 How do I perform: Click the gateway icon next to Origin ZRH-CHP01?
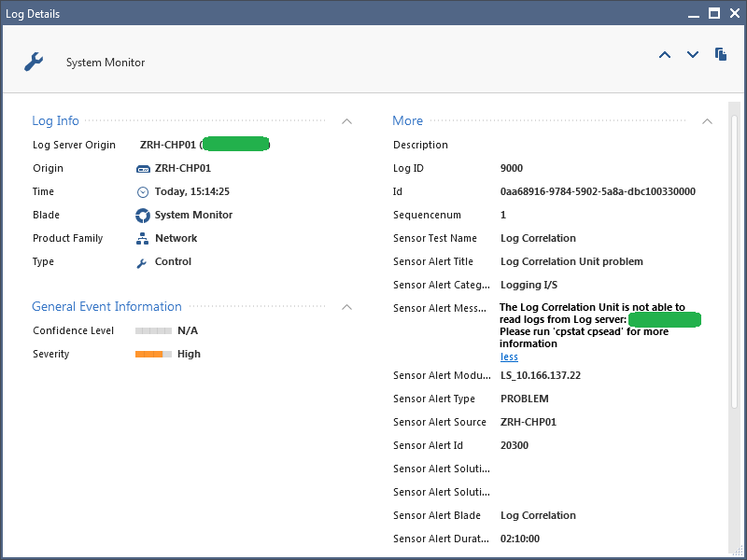143,169
